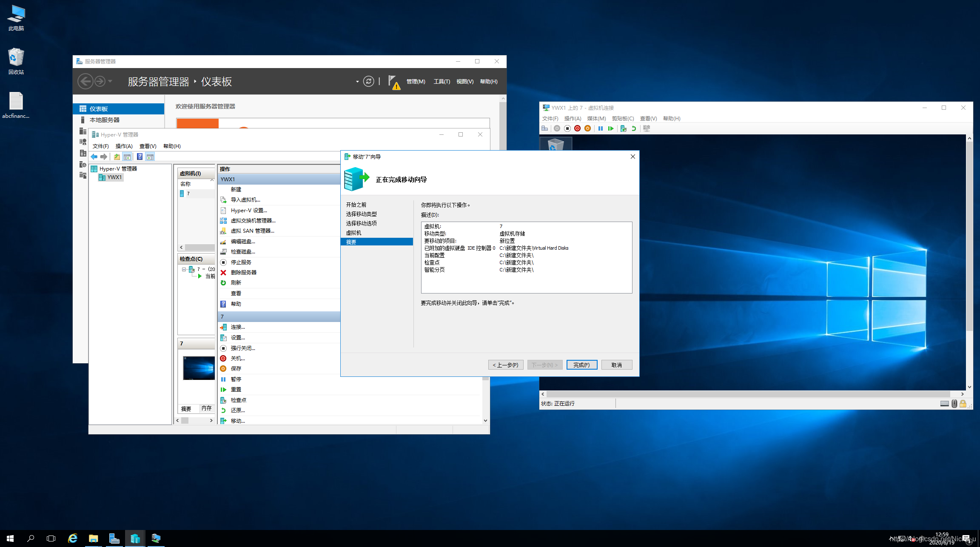Click the notifications flag with warning icon
The height and width of the screenshot is (547, 980).
click(x=393, y=82)
